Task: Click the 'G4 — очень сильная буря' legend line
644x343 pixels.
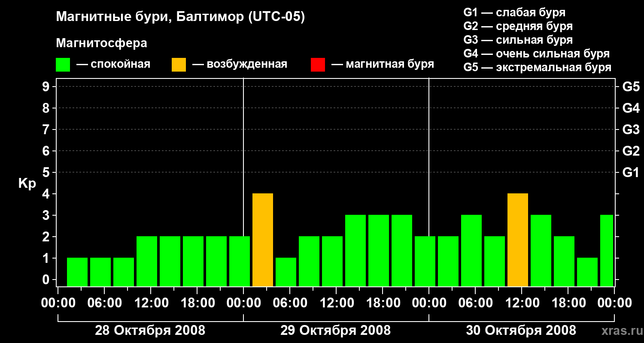Action: (537, 54)
